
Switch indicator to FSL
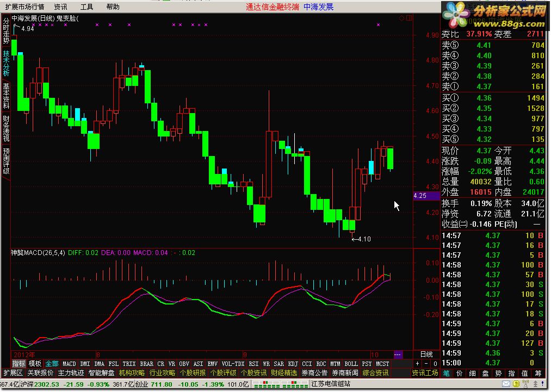114,364
